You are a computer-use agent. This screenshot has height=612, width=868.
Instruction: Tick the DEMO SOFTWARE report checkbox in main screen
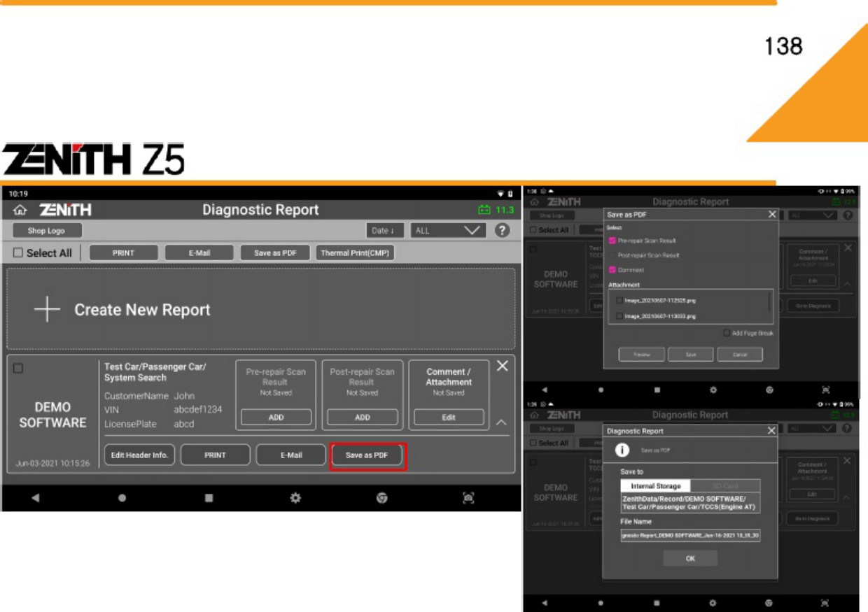(18, 369)
